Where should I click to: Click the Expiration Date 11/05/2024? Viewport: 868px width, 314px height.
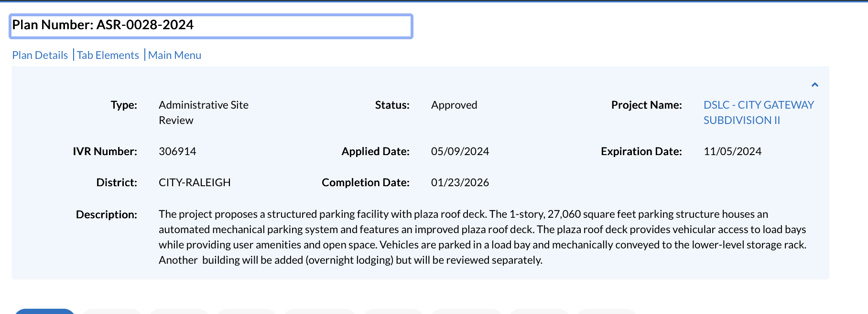tap(732, 151)
